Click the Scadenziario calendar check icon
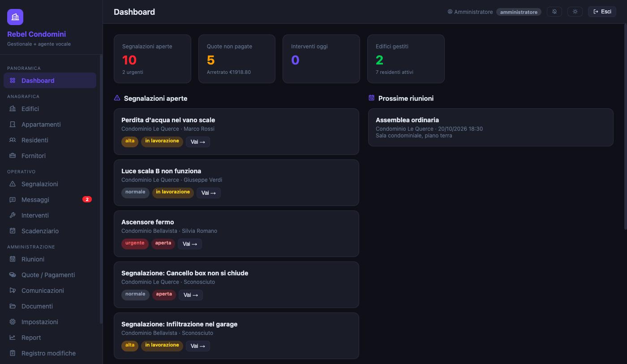627x364 pixels. point(13,231)
